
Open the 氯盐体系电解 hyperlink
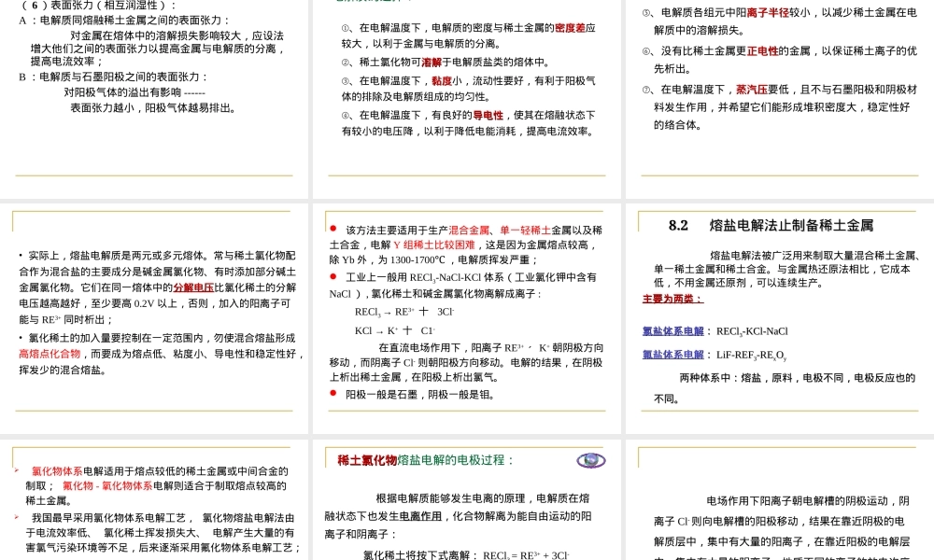tap(673, 331)
